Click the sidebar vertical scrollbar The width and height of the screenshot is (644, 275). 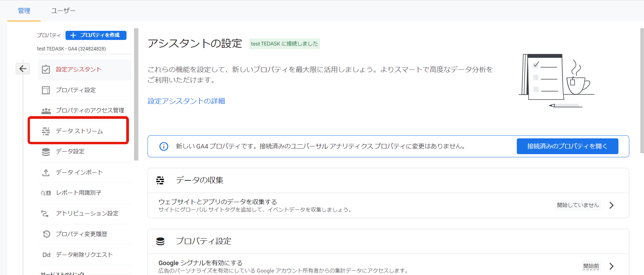(136, 95)
